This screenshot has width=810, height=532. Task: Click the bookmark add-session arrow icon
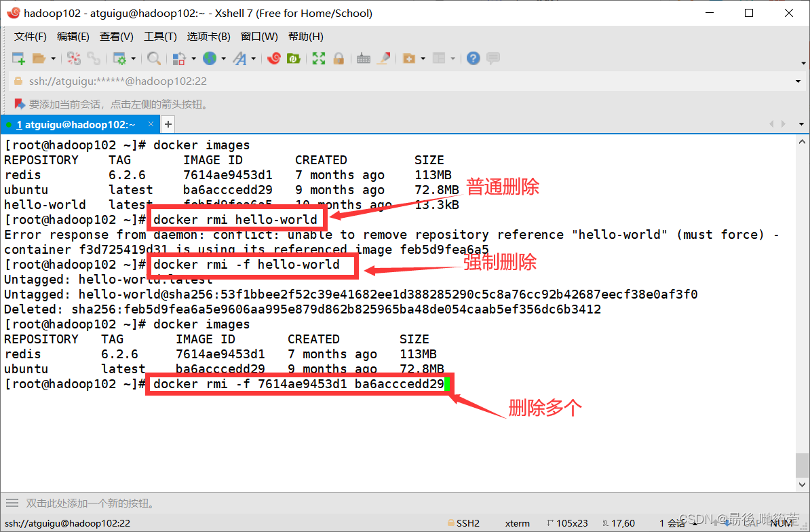[x=20, y=104]
